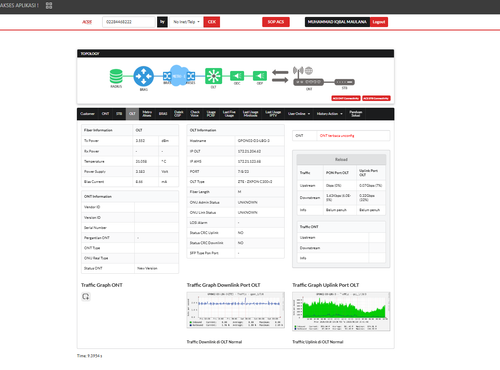500x370 pixels.
Task: Click the TOPOLOGY panel header
Action: (236, 53)
